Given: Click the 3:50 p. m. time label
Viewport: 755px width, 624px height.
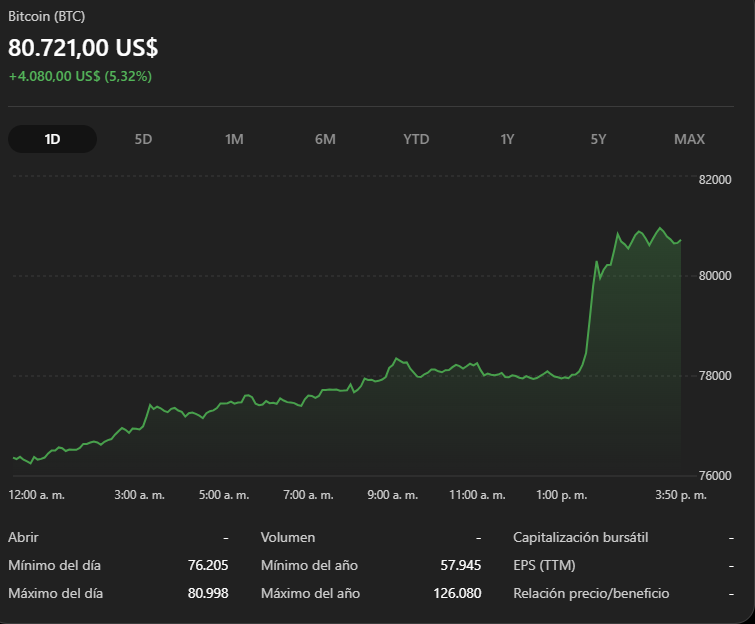Looking at the screenshot, I should [681, 495].
